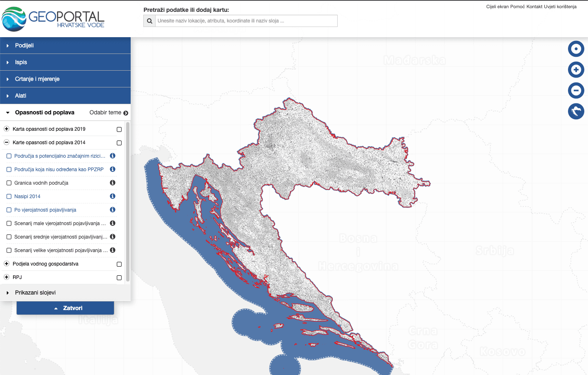Expand the Podjela vodnog gospodarstva group

(x=7, y=264)
